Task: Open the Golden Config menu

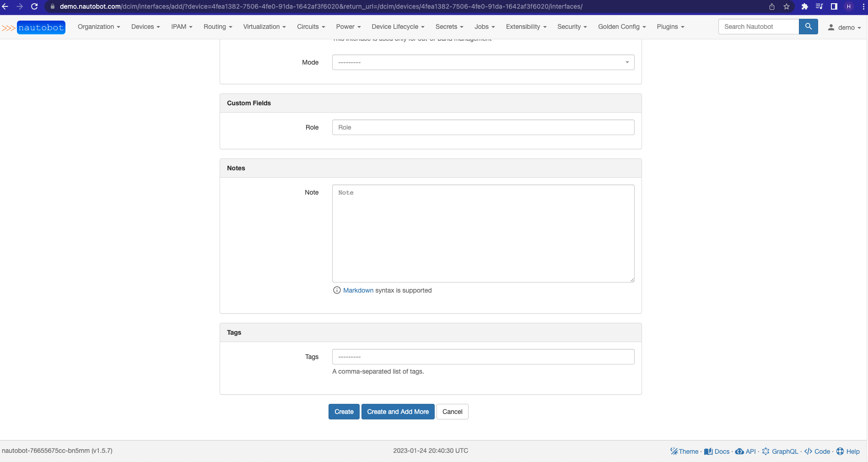Action: 621,27
